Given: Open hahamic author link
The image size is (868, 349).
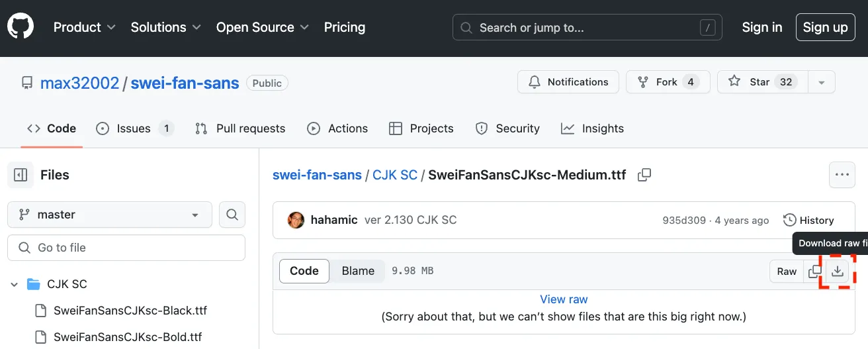Looking at the screenshot, I should click(x=334, y=220).
